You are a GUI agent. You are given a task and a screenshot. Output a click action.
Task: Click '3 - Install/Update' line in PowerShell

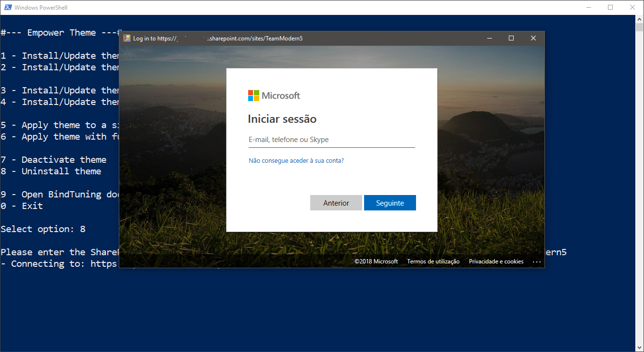coord(60,90)
